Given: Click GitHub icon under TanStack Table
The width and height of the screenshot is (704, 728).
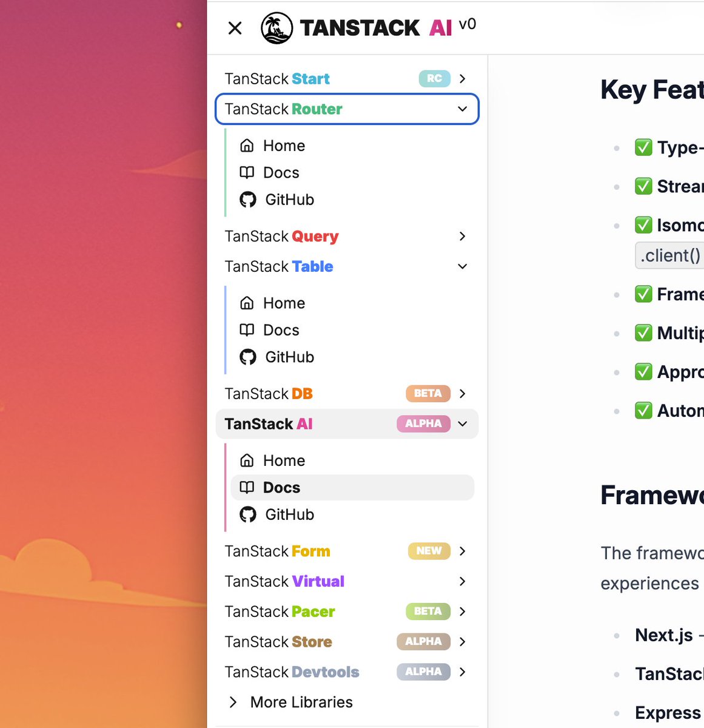Looking at the screenshot, I should click(247, 357).
